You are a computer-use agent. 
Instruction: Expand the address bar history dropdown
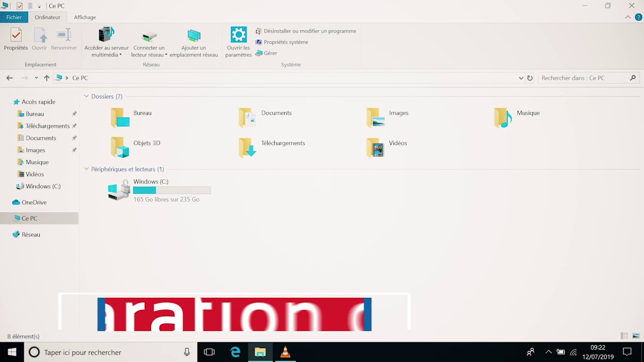[x=521, y=78]
